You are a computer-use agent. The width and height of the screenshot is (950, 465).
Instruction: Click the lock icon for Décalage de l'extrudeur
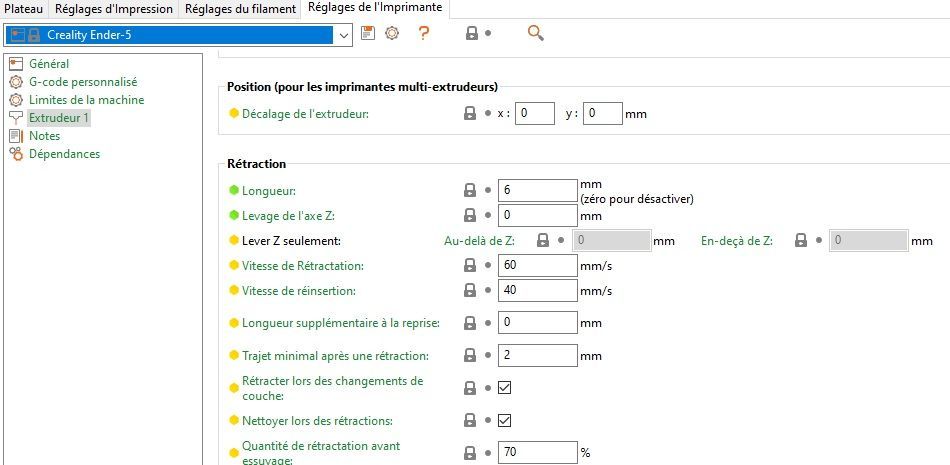pos(469,114)
